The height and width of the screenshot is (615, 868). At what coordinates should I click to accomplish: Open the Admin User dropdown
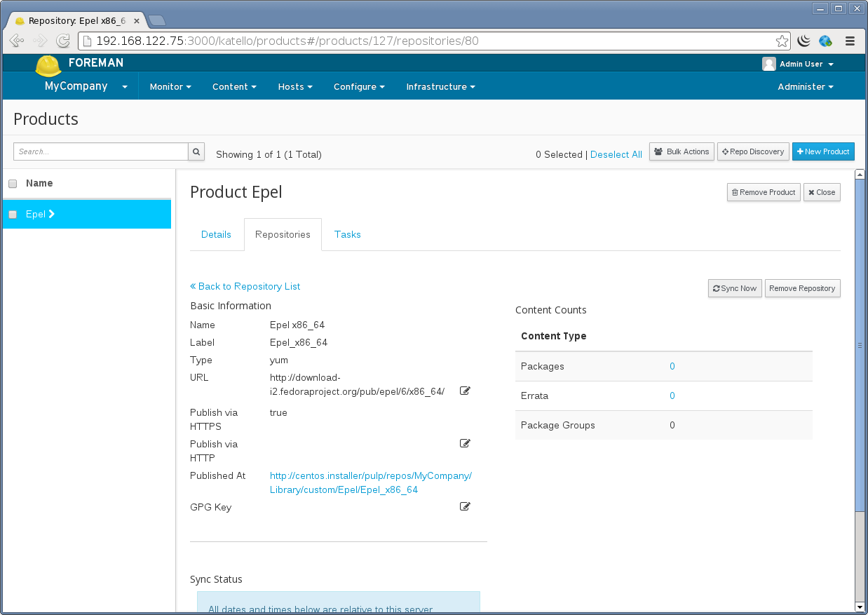point(806,64)
